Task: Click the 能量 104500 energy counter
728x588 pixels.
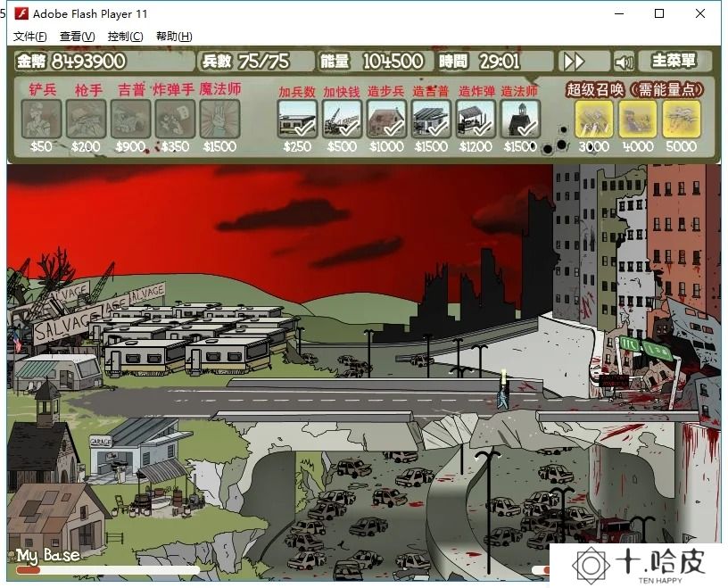Action: pos(375,62)
